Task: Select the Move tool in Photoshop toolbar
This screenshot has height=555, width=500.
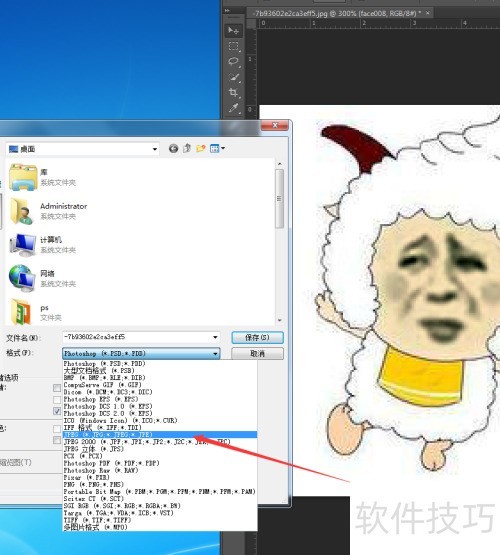Action: tap(233, 31)
